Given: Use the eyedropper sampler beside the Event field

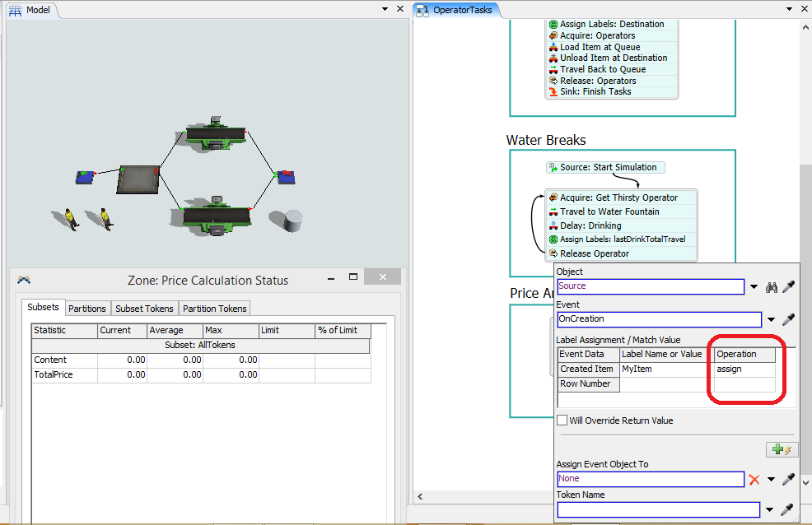Looking at the screenshot, I should pyautogui.click(x=789, y=320).
